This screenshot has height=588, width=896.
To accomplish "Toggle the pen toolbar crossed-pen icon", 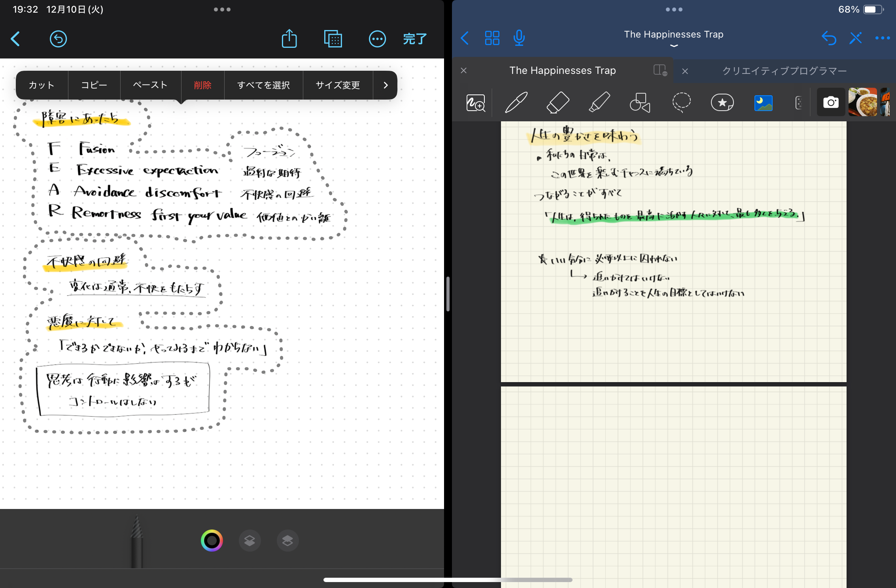I will pyautogui.click(x=856, y=38).
